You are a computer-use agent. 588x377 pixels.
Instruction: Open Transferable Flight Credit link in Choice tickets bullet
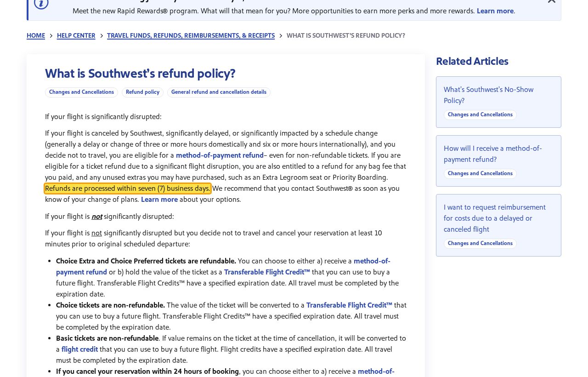(x=349, y=305)
